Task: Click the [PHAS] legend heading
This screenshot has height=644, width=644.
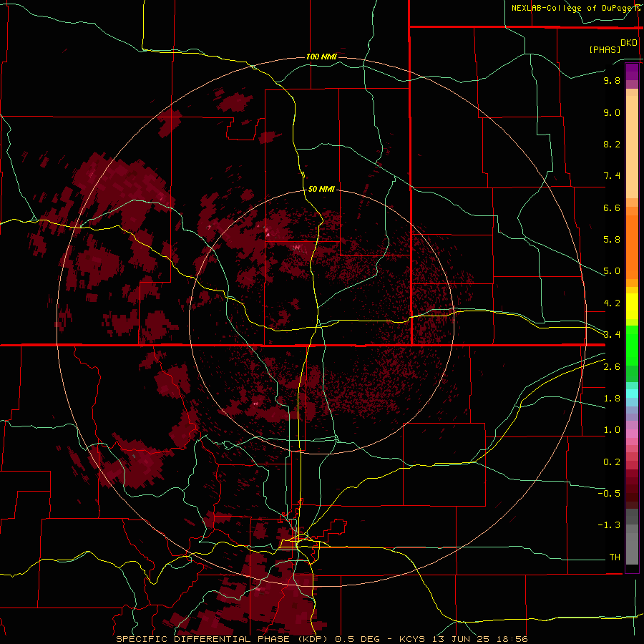Action: tap(605, 49)
